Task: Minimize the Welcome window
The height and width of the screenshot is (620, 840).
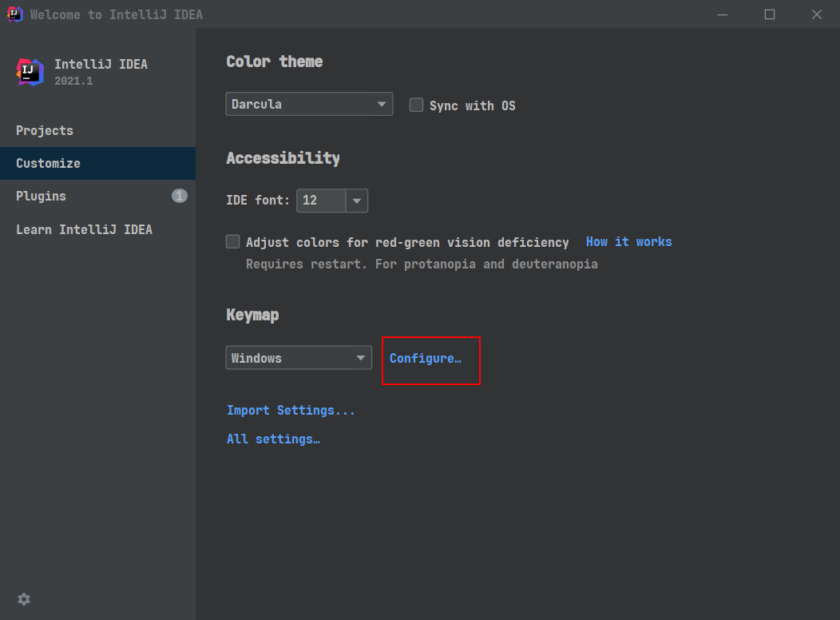Action: 723,14
